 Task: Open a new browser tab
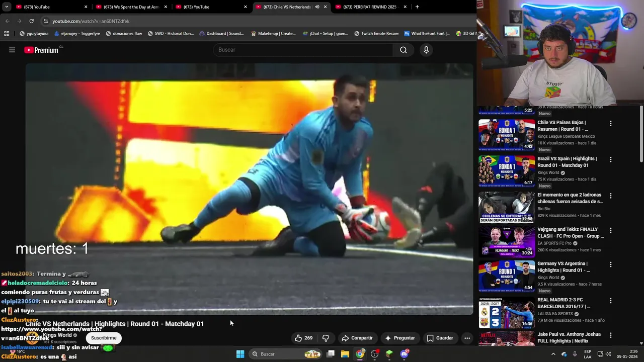pos(417,7)
